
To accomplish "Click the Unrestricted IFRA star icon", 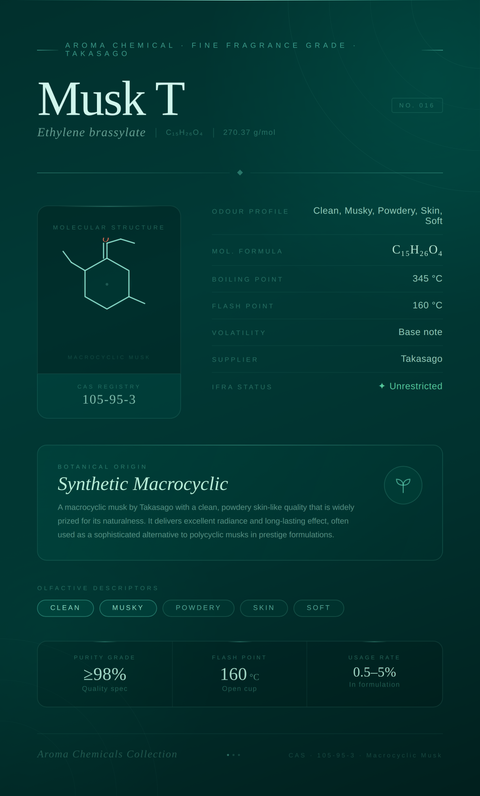I will click(382, 386).
